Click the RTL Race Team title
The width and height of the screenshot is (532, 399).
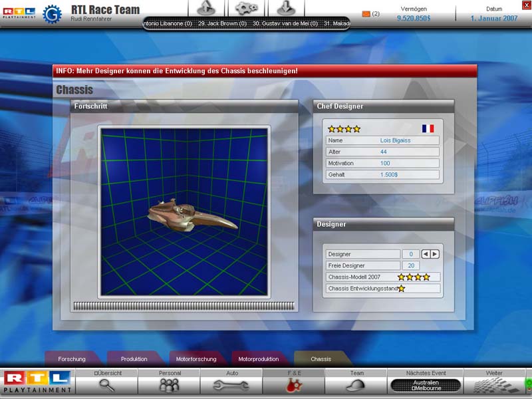[x=105, y=10]
